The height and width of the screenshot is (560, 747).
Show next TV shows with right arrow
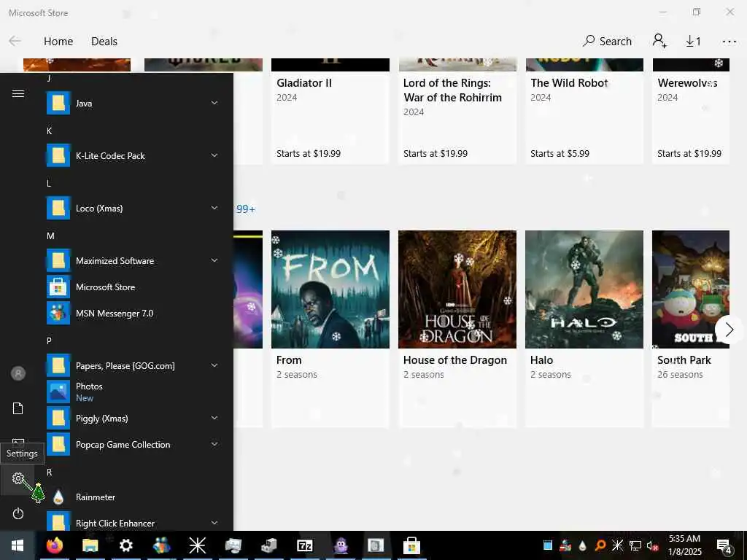click(729, 330)
